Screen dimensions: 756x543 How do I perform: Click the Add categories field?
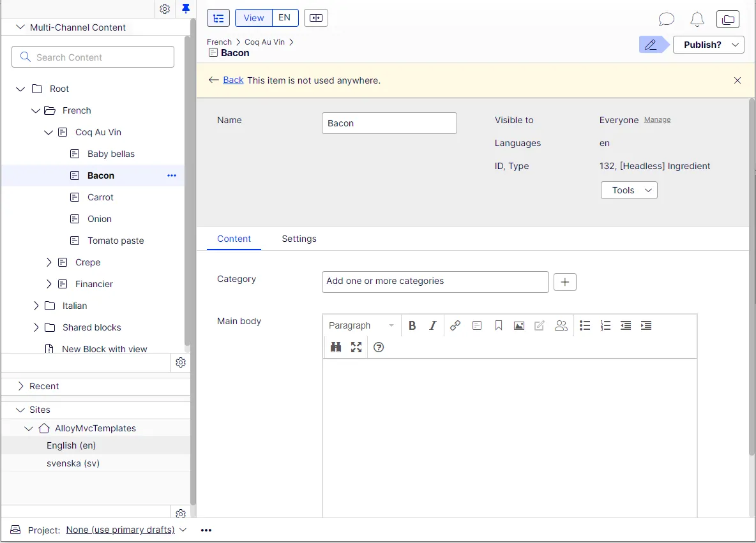[435, 281]
